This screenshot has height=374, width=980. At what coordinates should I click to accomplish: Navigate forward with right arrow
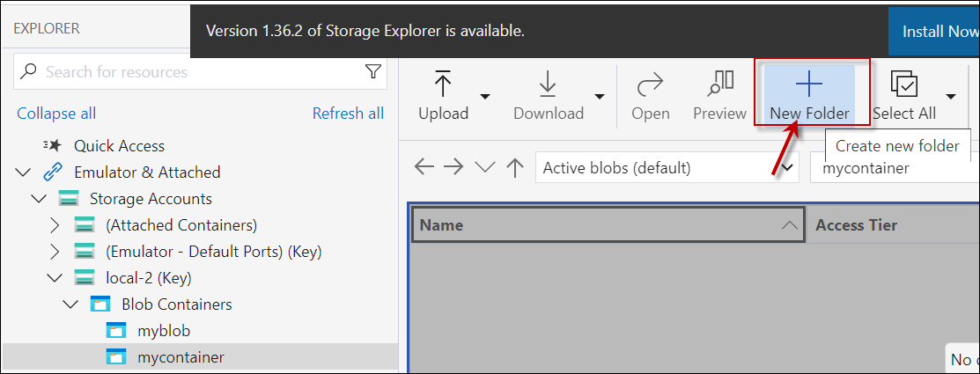(454, 167)
